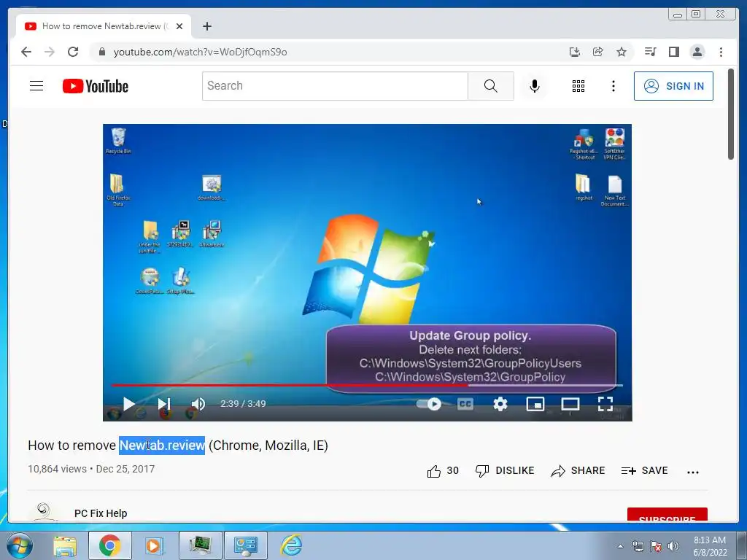Click system volume speaker tray icon

click(x=673, y=547)
